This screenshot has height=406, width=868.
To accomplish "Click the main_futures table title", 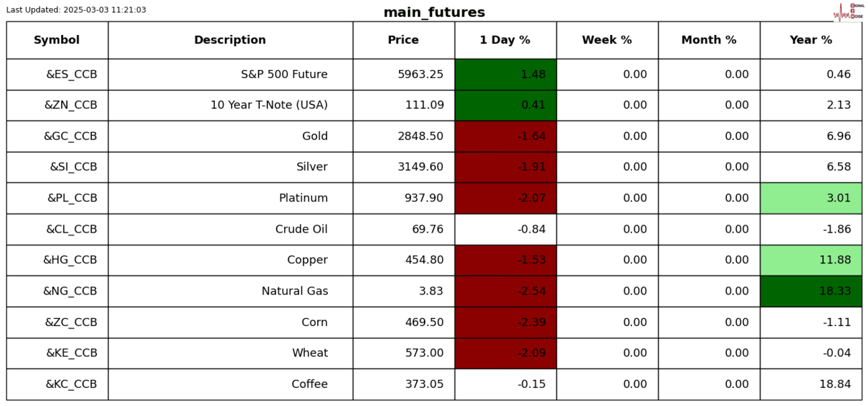I will click(434, 12).
